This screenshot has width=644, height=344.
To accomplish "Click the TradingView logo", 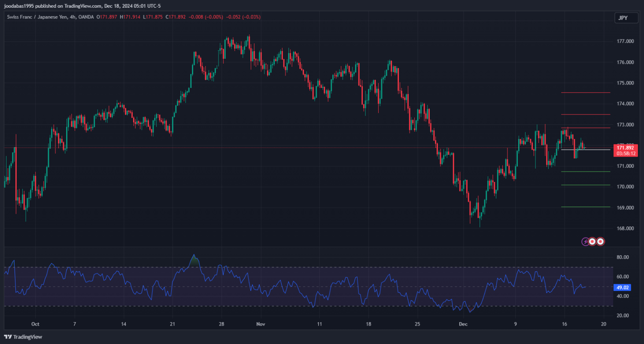I will [23, 337].
